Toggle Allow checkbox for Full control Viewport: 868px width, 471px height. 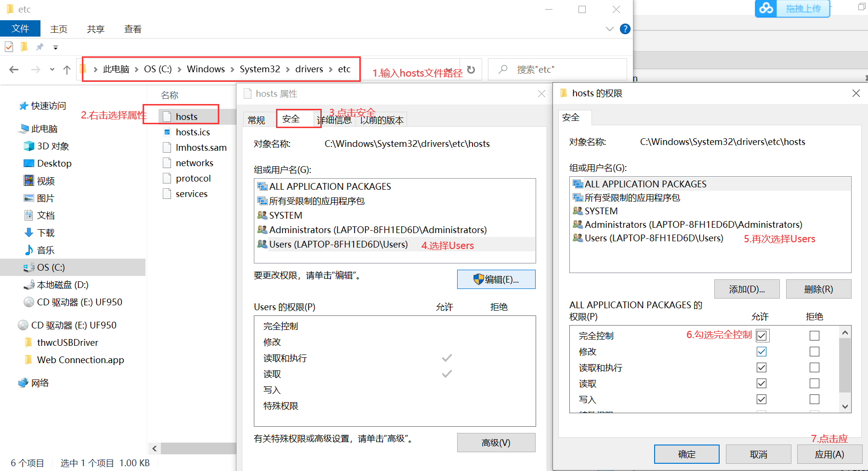762,335
